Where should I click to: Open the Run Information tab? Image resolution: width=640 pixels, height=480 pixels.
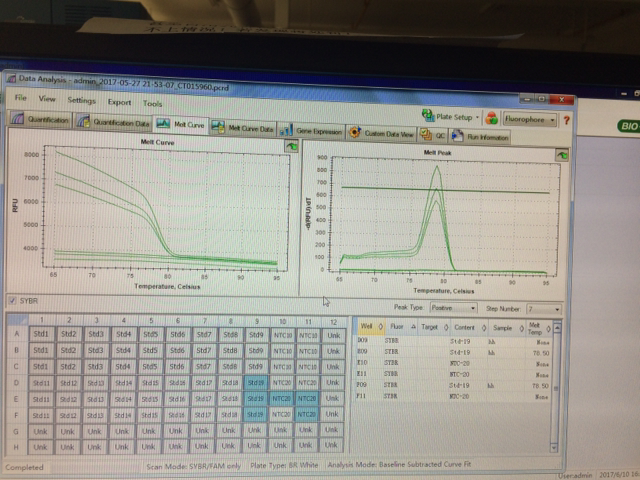(x=480, y=137)
